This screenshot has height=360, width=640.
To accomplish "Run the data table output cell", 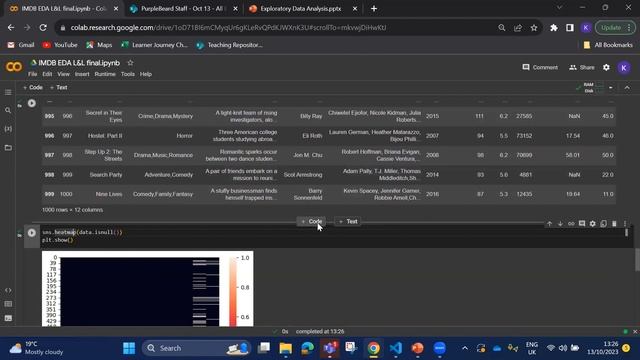I will (32, 103).
